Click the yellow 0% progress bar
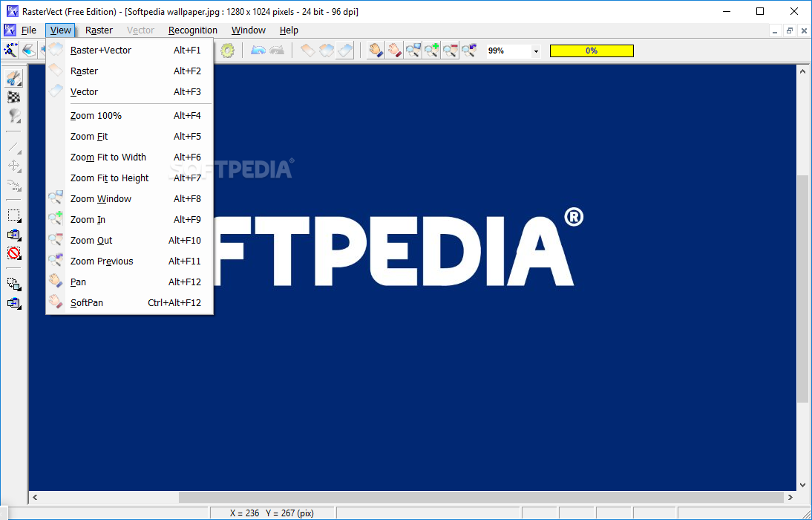 (x=592, y=51)
